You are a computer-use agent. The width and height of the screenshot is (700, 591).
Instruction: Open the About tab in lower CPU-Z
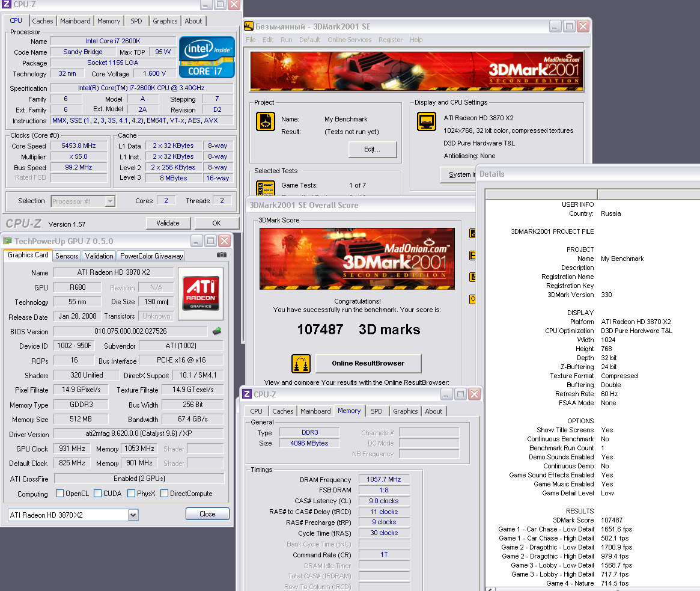[x=433, y=411]
